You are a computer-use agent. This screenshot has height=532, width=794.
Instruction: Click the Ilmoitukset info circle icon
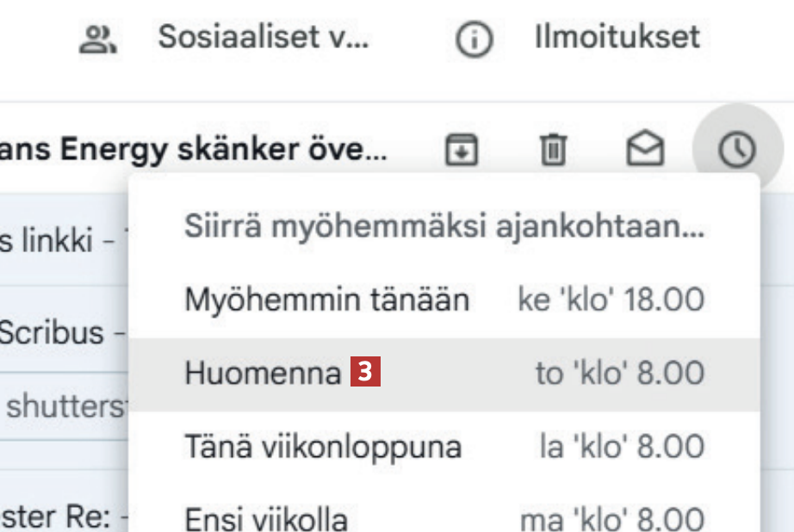(474, 40)
